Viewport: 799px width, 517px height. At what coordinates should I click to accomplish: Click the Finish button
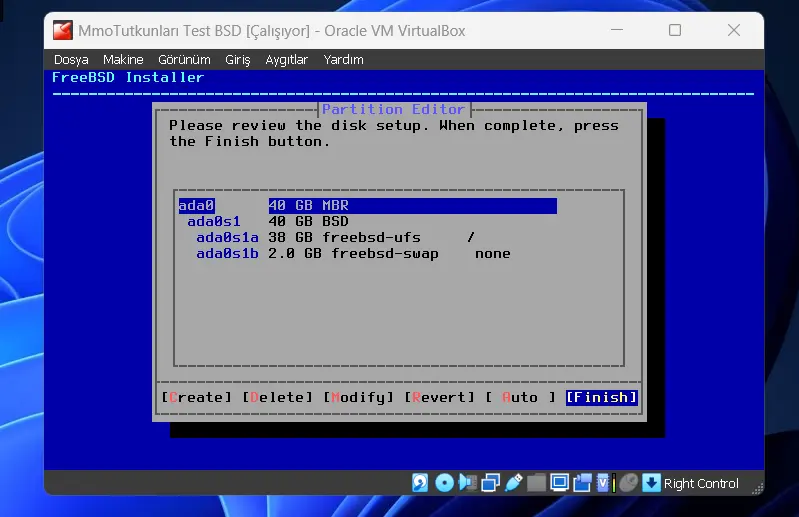click(x=602, y=397)
